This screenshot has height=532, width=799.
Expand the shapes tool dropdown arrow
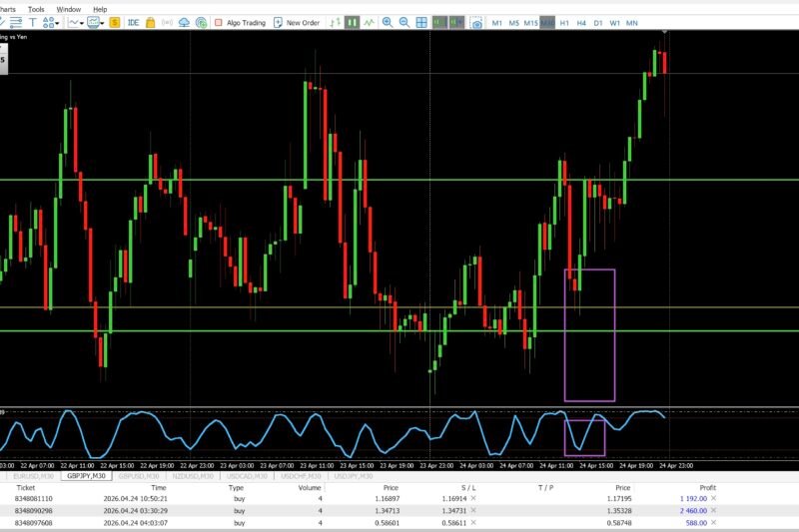[x=57, y=23]
